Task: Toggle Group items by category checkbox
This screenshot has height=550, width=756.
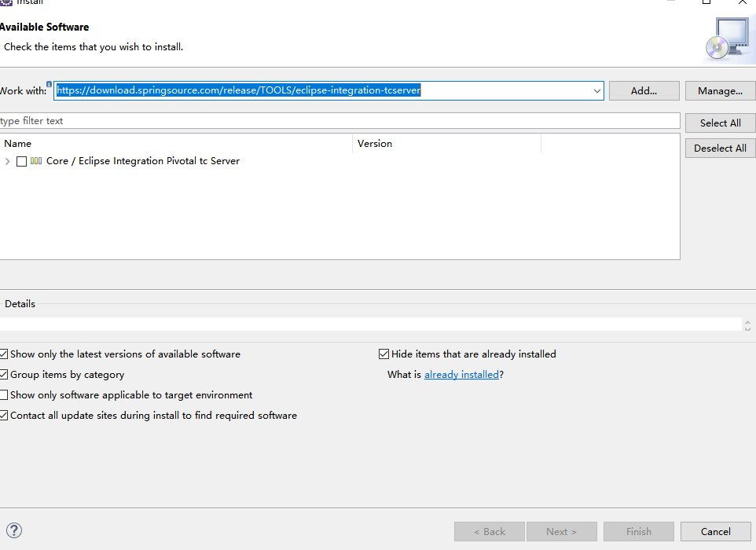Action: coord(4,375)
